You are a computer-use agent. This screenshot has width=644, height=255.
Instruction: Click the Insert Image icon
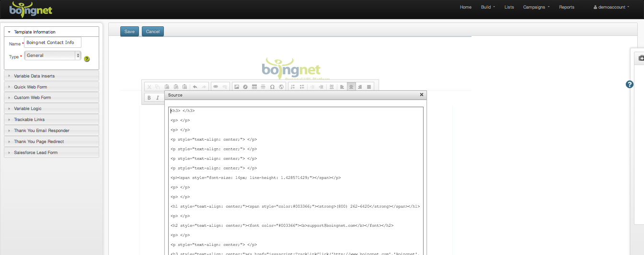[x=237, y=87]
